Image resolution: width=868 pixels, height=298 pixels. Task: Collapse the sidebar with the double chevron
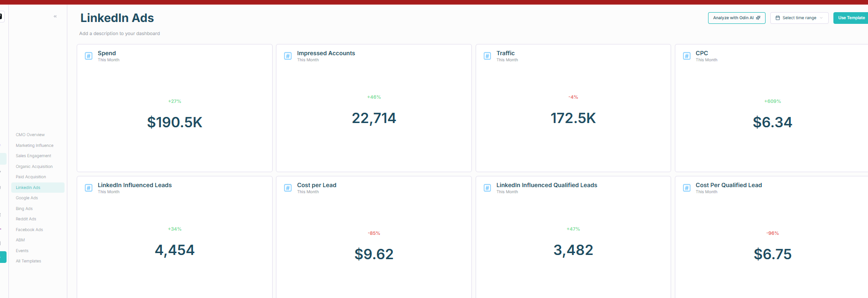pyautogui.click(x=55, y=16)
